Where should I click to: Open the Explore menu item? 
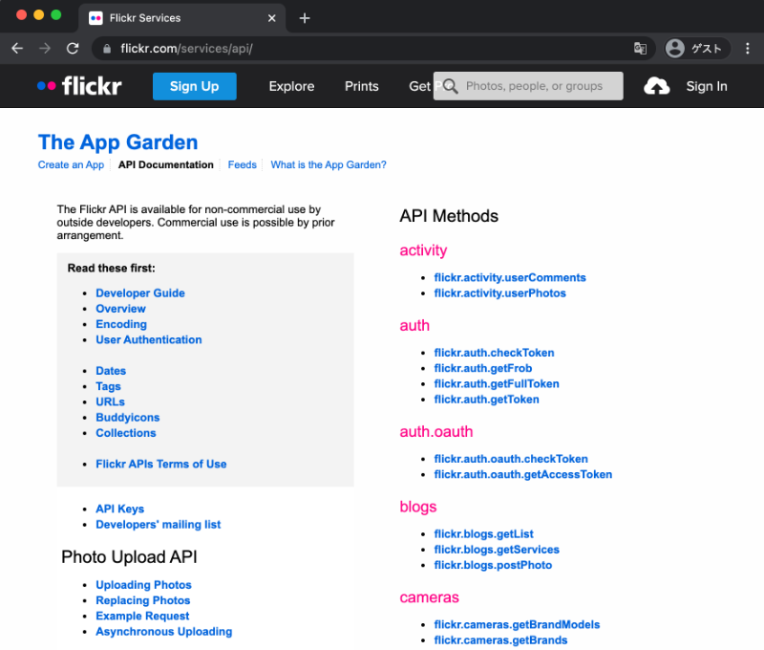point(291,86)
